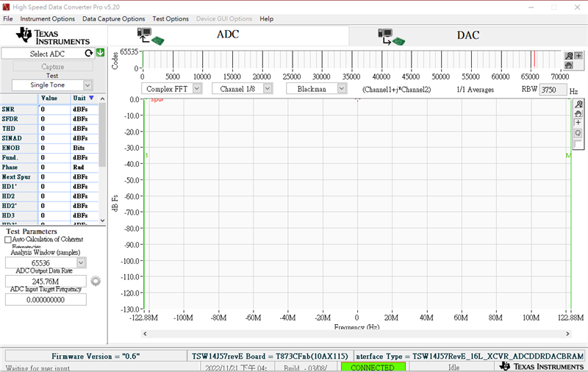Open the File menu

click(8, 19)
